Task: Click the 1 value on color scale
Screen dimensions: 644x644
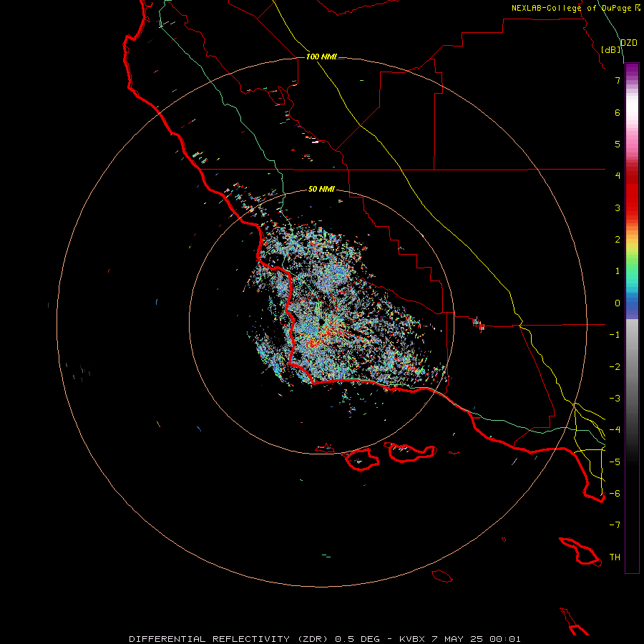Action: [618, 271]
